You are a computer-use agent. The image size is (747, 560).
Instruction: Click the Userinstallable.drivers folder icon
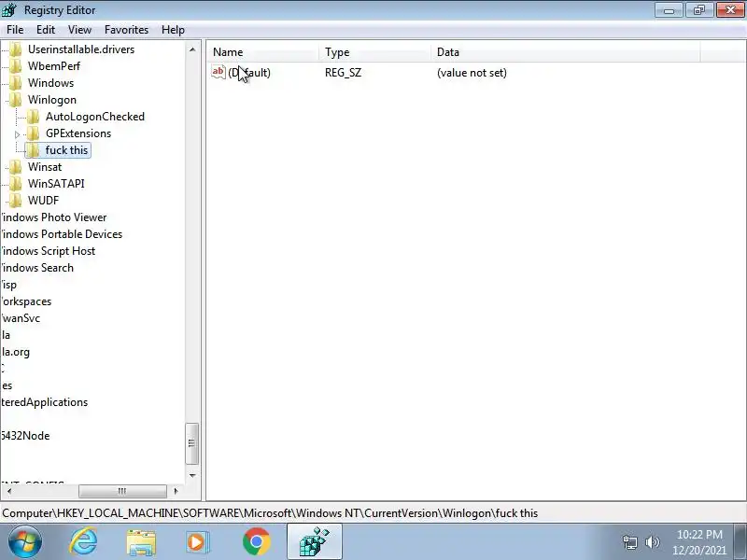point(16,49)
